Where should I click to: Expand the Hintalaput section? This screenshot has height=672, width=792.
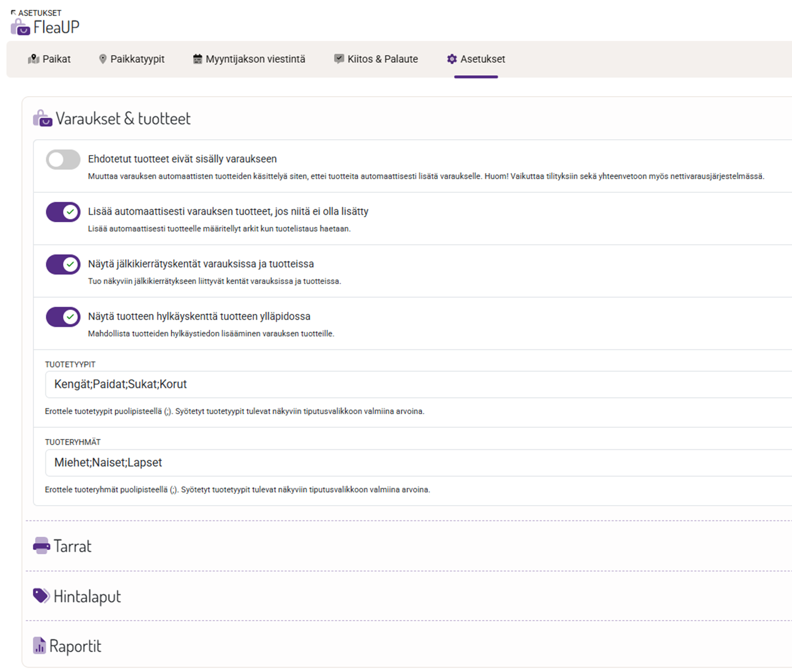(x=87, y=596)
